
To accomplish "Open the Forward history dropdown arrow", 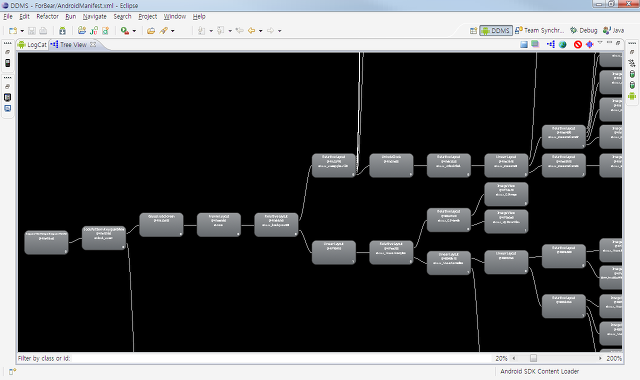I will coord(280,31).
